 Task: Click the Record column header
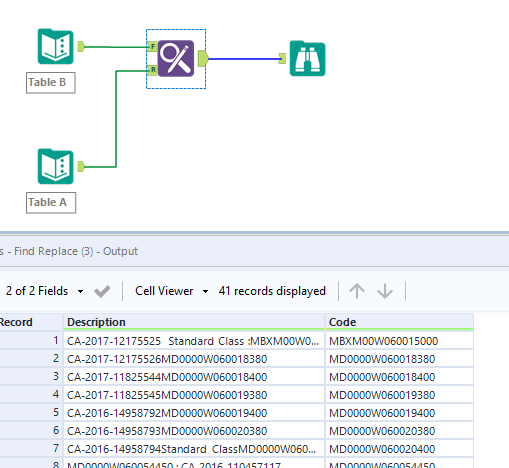coord(31,322)
